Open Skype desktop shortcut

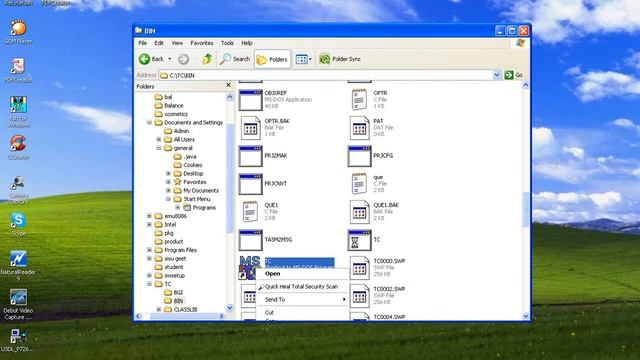coord(18,224)
